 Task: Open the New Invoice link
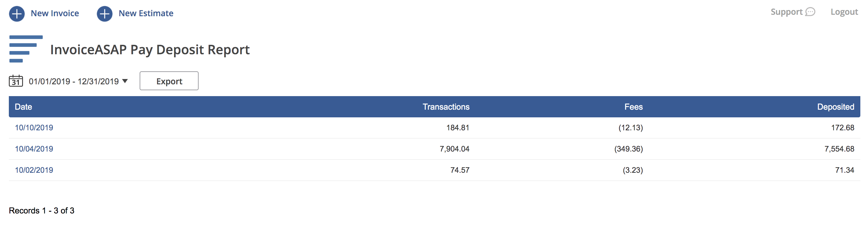point(55,14)
